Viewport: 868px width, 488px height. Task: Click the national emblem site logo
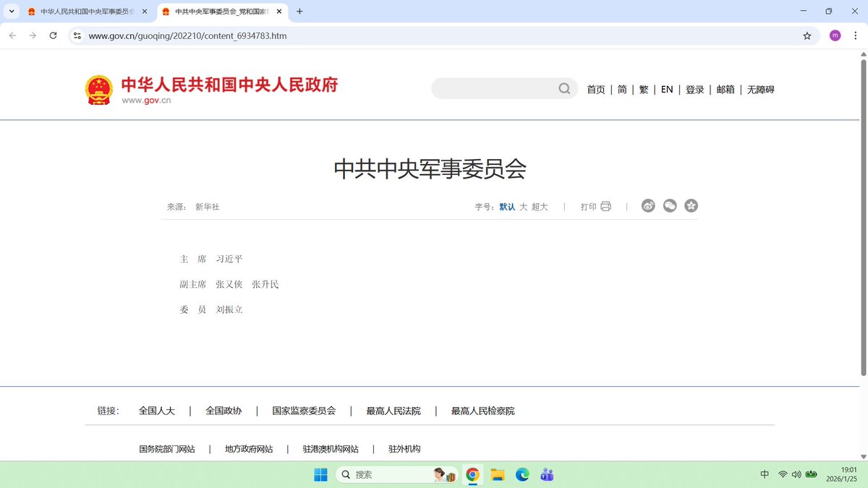click(98, 90)
